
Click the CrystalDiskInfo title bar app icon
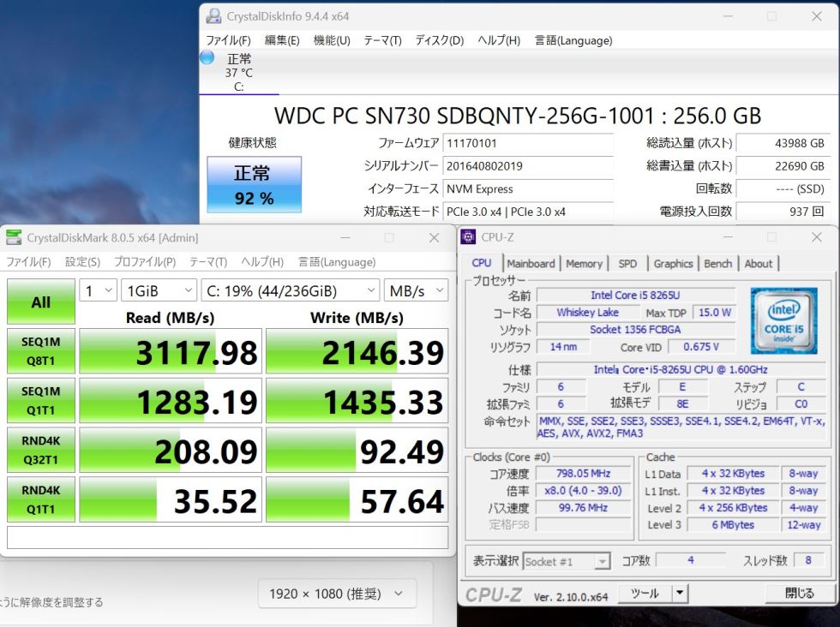tap(213, 16)
